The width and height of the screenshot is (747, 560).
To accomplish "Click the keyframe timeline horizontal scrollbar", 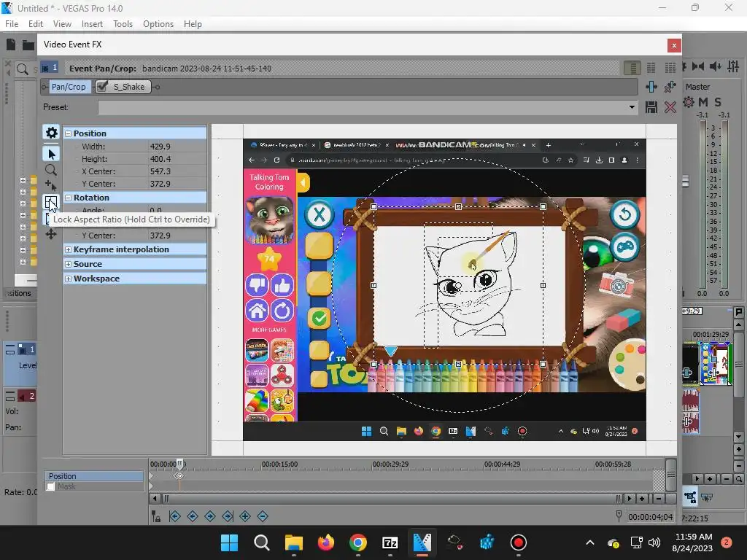I will [391, 499].
